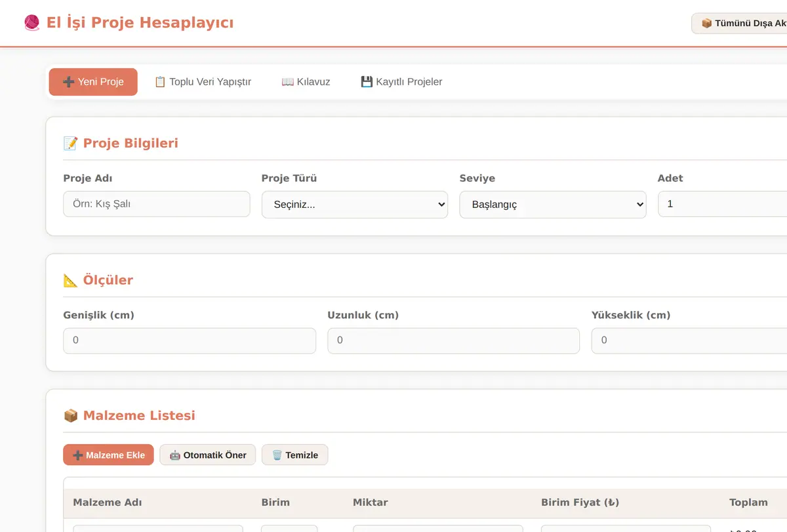787x532 pixels.
Task: Click the yarn ball logo icon
Action: 31,23
